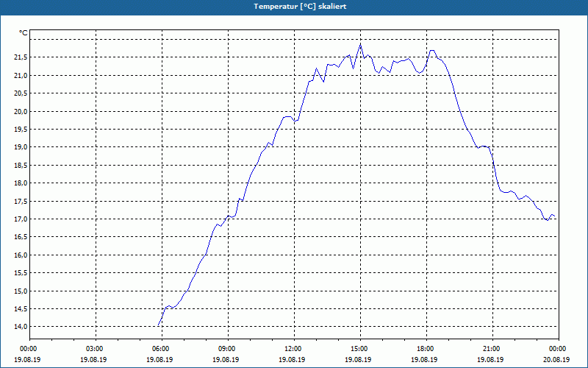This screenshot has height=368, width=588.
Task: Click the 16,0 y-axis value
Action: tap(21, 255)
